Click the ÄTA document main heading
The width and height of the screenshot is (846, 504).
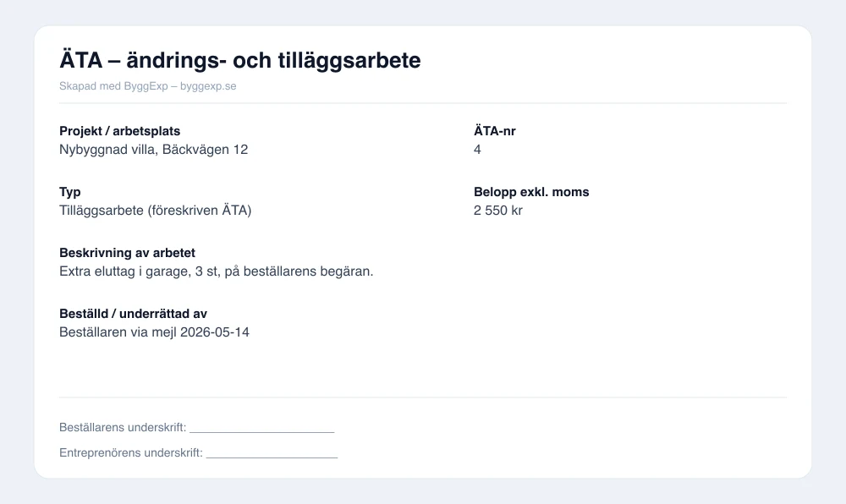[x=240, y=60]
